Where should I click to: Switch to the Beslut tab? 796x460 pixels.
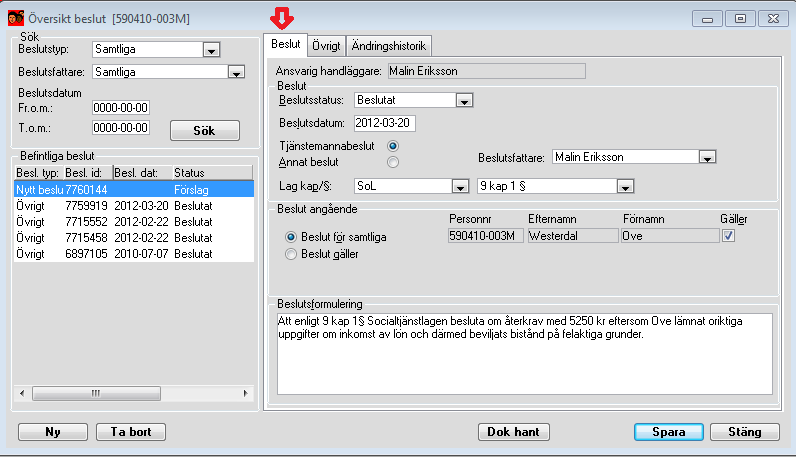pos(286,44)
